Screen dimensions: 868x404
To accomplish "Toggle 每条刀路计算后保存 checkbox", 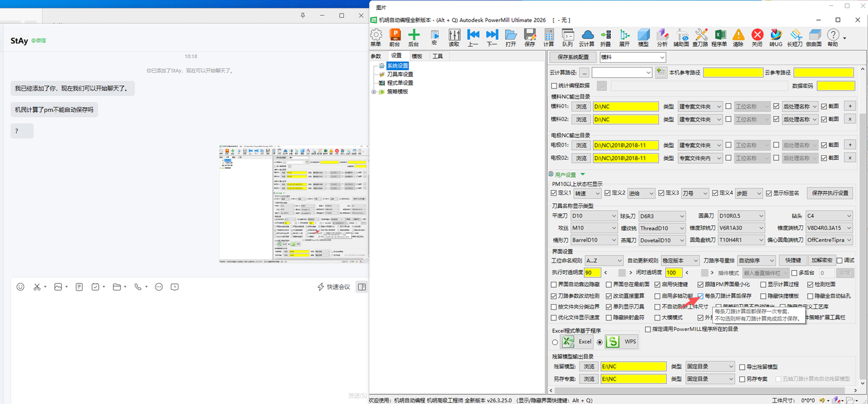I will [x=700, y=296].
